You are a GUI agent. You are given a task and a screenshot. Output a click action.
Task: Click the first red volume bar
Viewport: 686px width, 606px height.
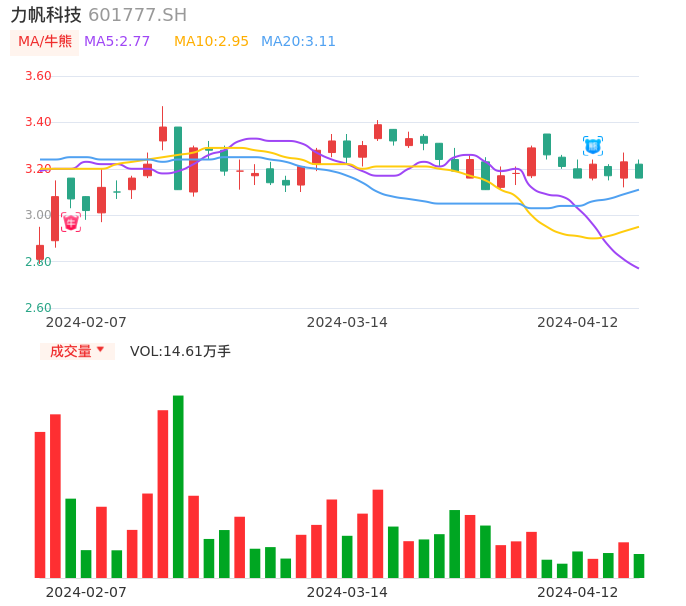point(40,505)
